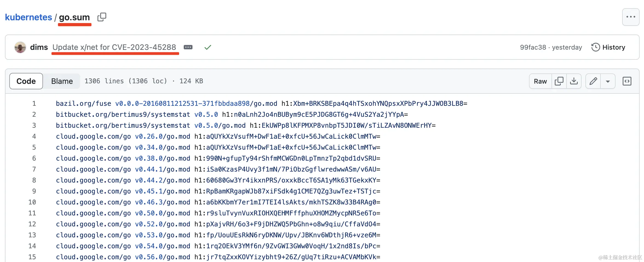Expand the commit message ellipsis badge
The height and width of the screenshot is (262, 644).
click(x=188, y=47)
